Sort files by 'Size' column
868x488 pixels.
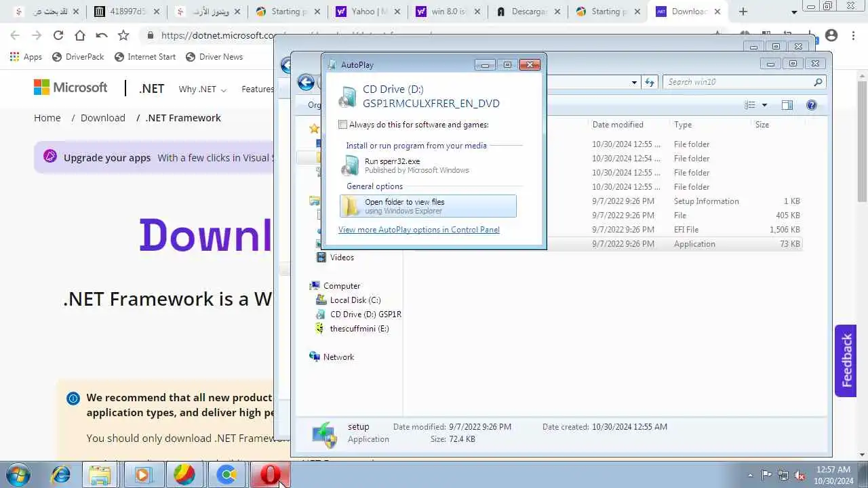pos(762,125)
